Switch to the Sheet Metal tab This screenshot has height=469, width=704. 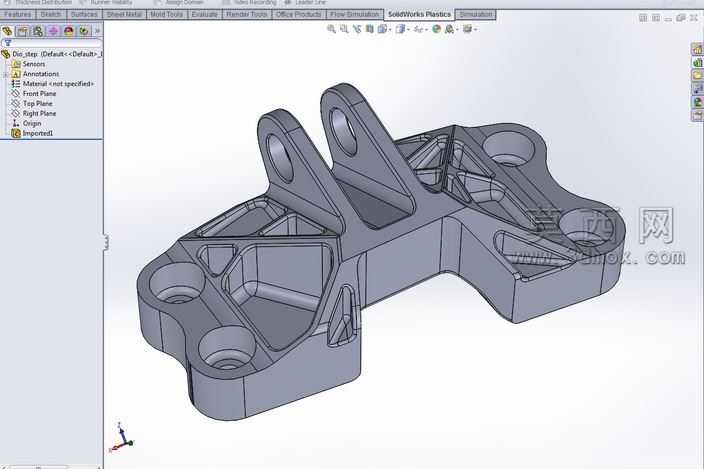point(124,14)
